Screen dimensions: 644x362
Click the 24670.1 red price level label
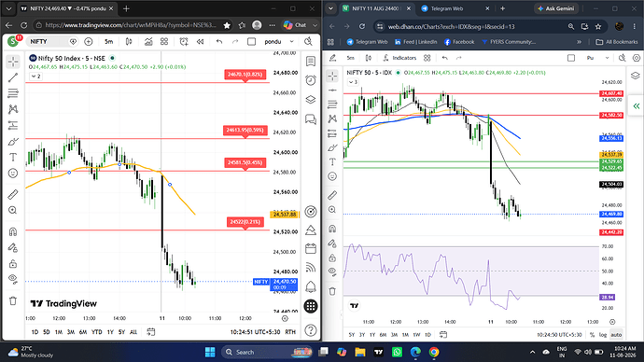tap(245, 75)
